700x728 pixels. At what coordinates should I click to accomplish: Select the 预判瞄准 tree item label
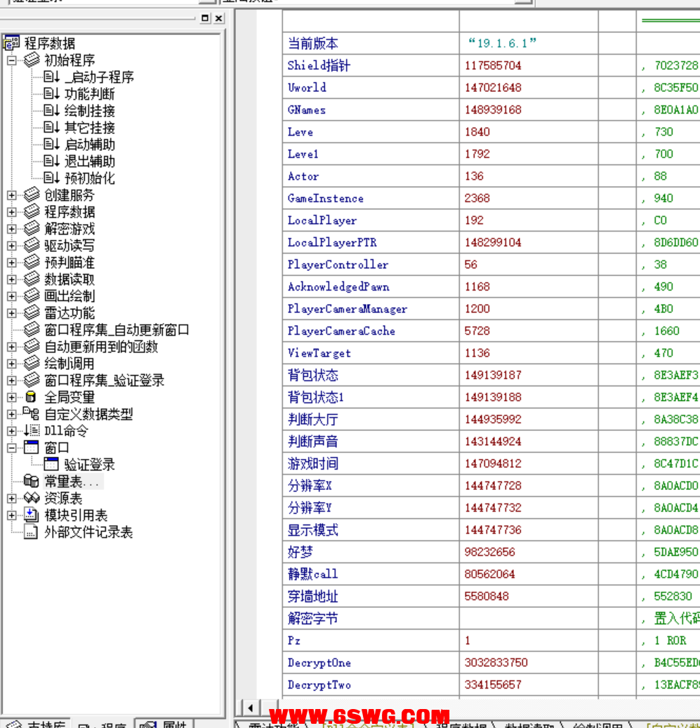click(70, 263)
